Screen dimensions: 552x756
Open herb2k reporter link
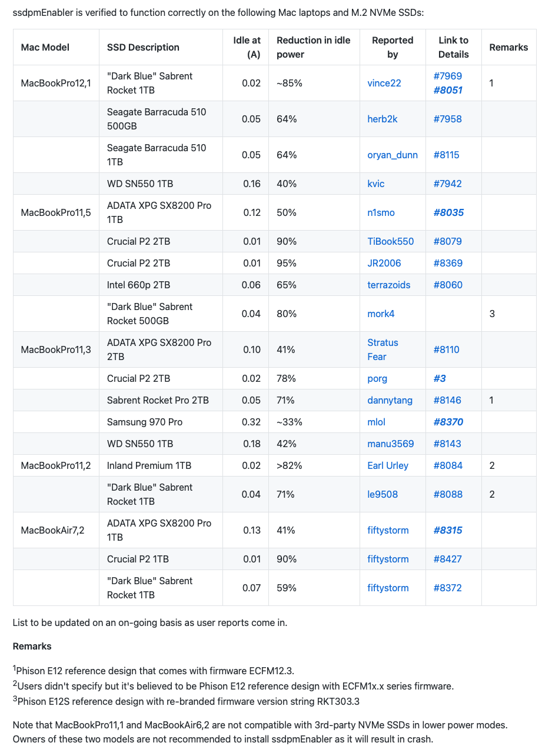click(383, 119)
